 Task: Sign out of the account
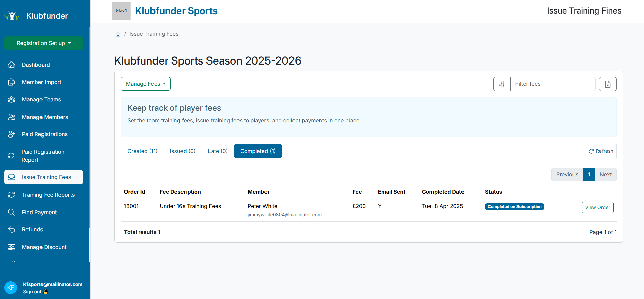(x=32, y=292)
